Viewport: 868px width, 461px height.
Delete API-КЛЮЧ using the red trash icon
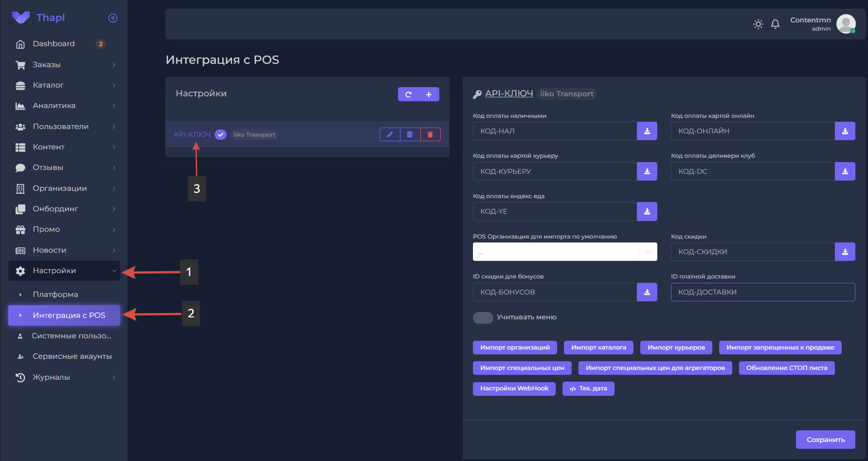pyautogui.click(x=430, y=134)
